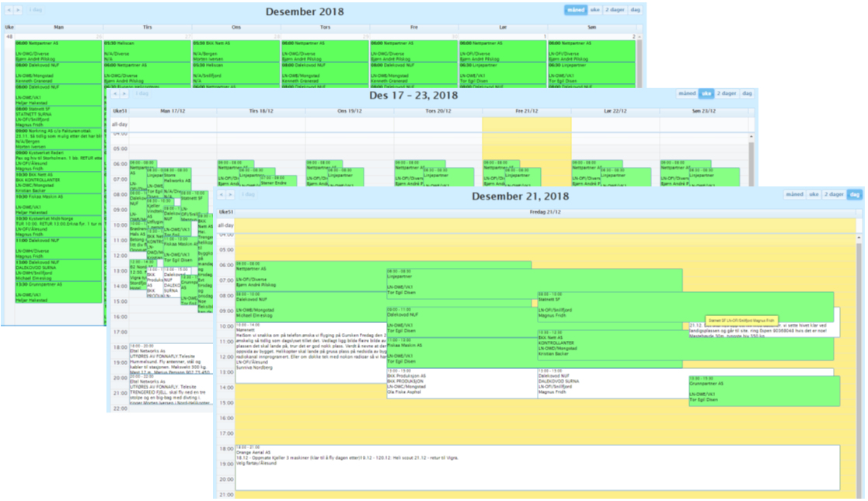The image size is (868, 501).
Task: Click 'i dag' button in week view calendar
Action: pyautogui.click(x=141, y=93)
